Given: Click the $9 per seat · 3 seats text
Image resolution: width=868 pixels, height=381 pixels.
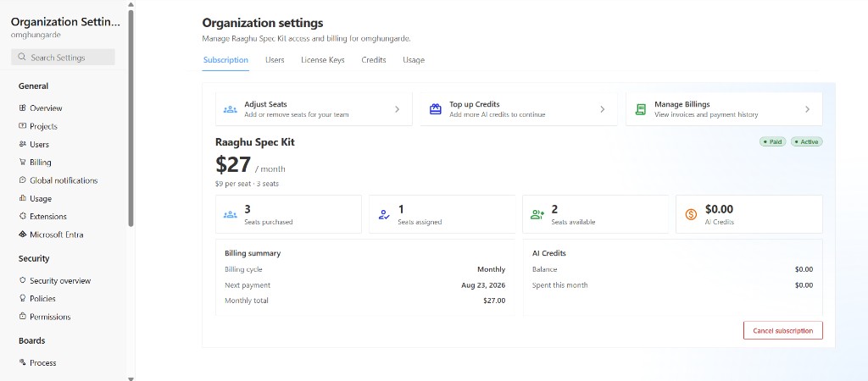Looking at the screenshot, I should 247,184.
